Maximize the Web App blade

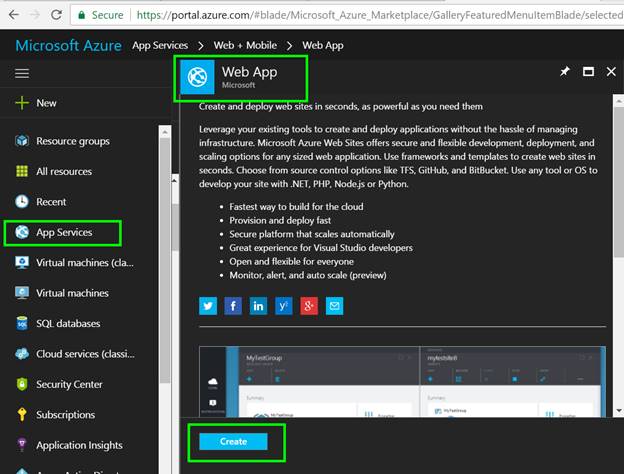point(588,72)
